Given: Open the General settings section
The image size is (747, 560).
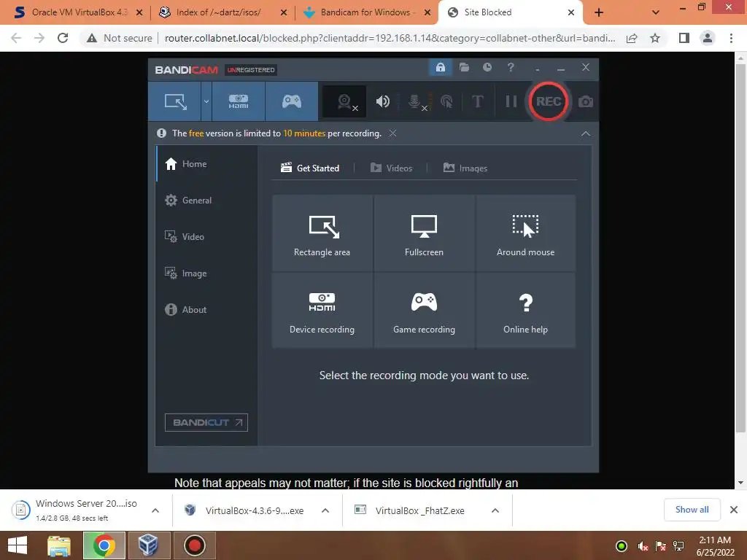Looking at the screenshot, I should coord(206,201).
